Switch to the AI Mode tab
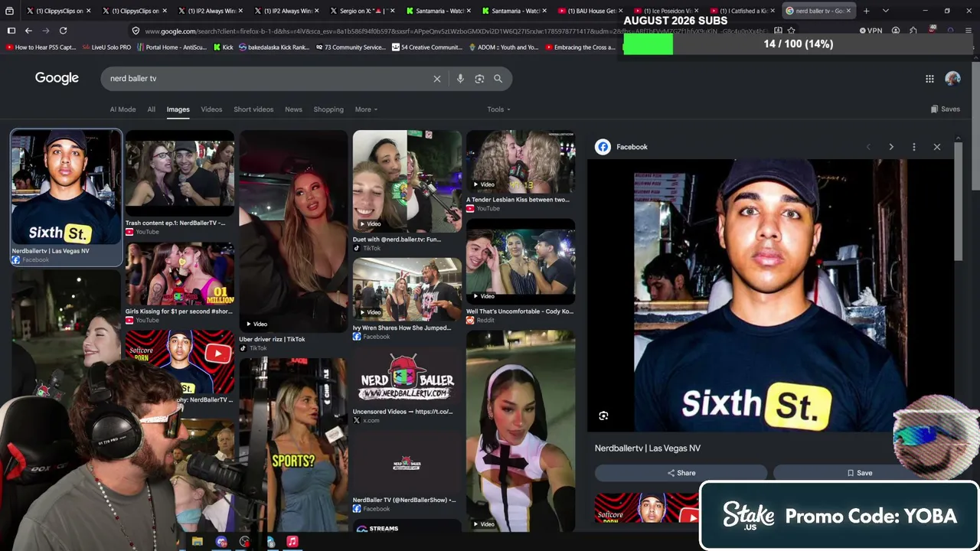 (122, 109)
